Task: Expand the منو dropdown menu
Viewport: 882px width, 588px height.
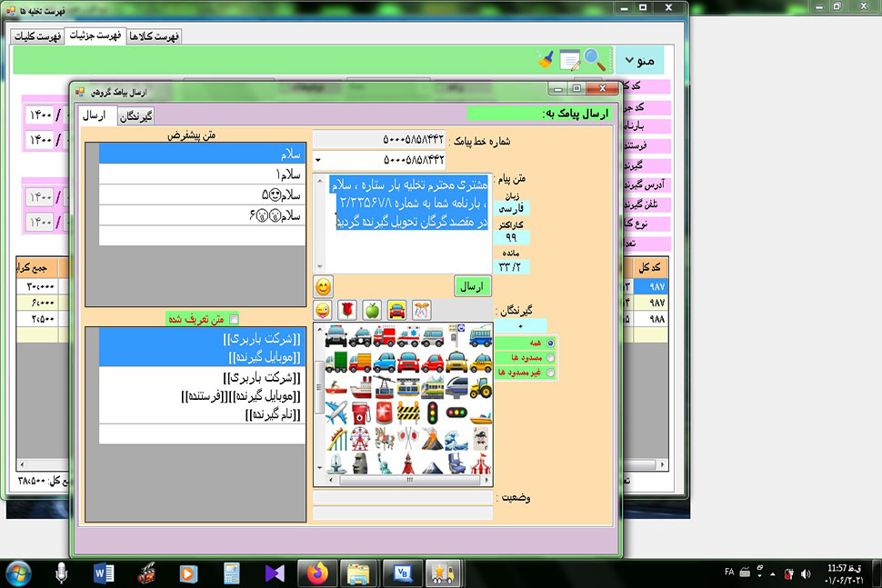Action: (640, 61)
